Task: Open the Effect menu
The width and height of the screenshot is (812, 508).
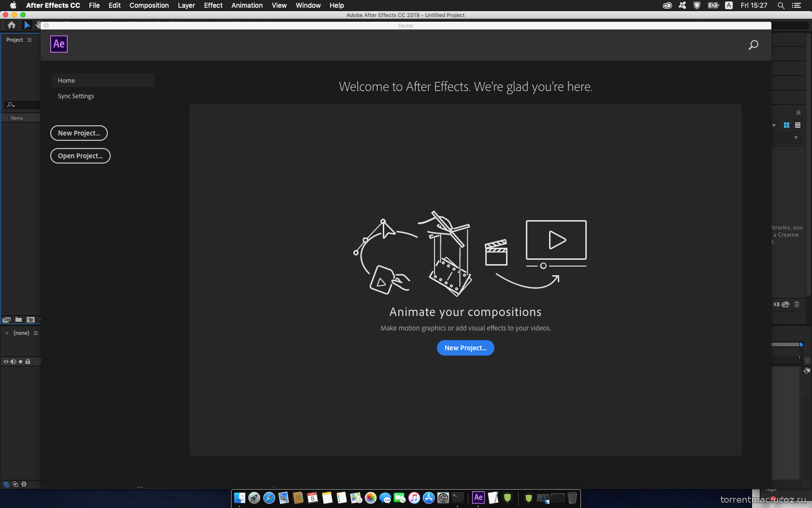Action: pos(213,5)
